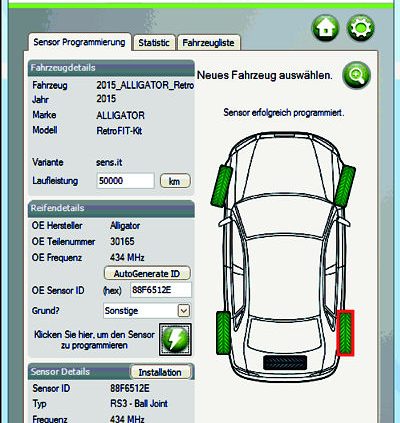Click the Reifendetails section header

tap(111, 208)
